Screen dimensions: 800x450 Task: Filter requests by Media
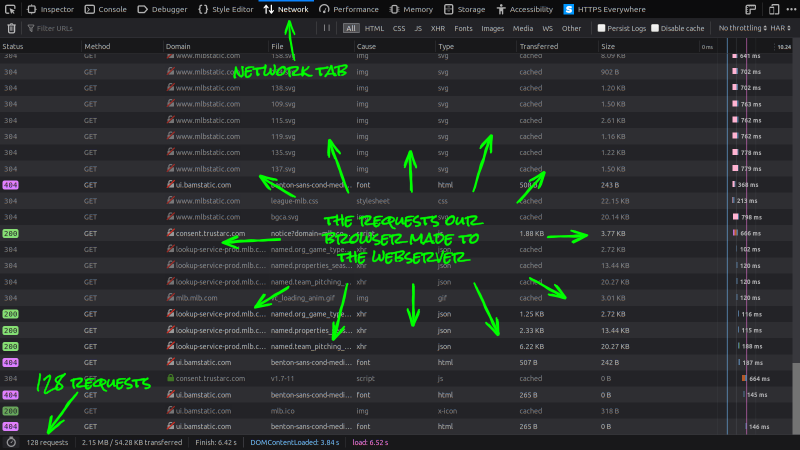click(522, 29)
